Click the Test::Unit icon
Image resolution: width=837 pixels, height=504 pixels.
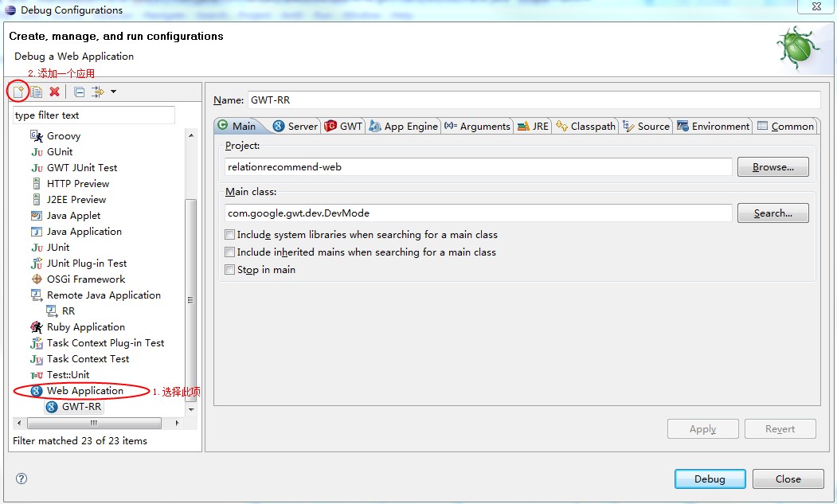click(x=37, y=375)
